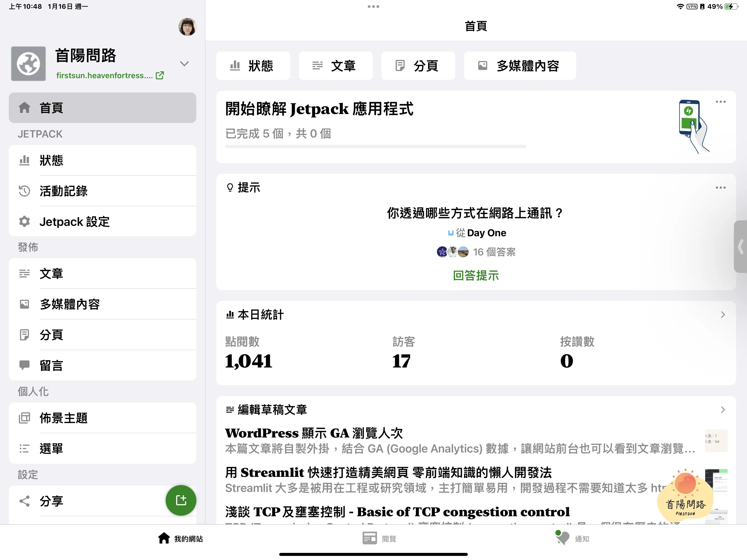
Task: Open more options on 提示 card
Action: pos(720,188)
